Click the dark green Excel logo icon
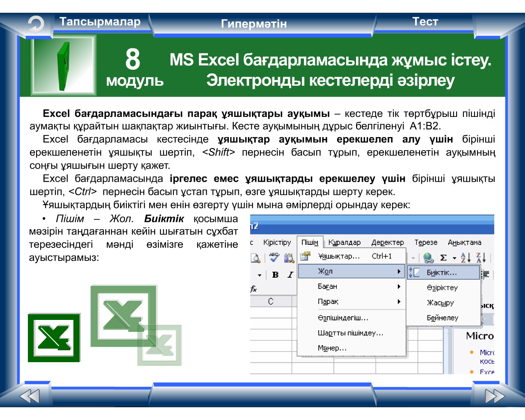525x420 pixels. [x=54, y=338]
